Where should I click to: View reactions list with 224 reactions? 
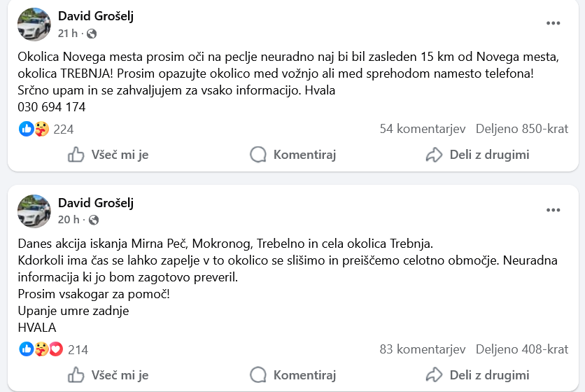point(63,129)
